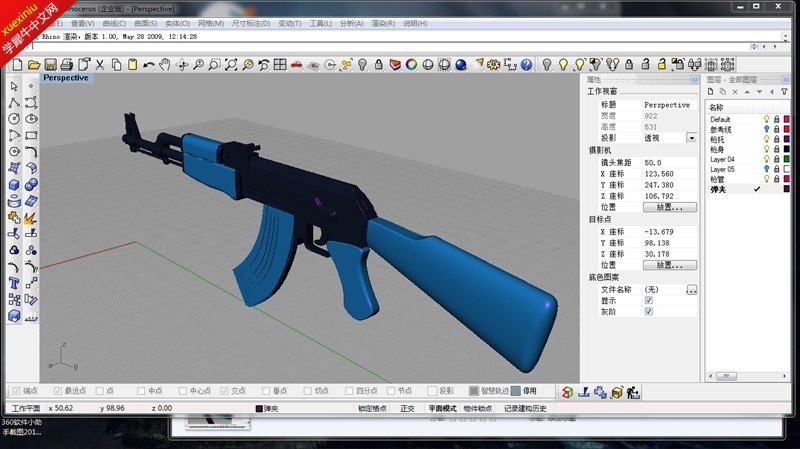Click target point 位置 放置 button
This screenshot has width=800, height=449.
[669, 265]
